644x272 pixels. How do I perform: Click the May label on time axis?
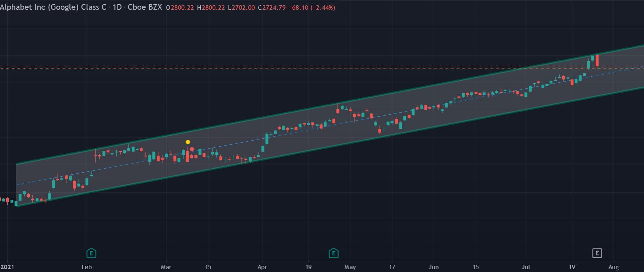click(x=350, y=267)
